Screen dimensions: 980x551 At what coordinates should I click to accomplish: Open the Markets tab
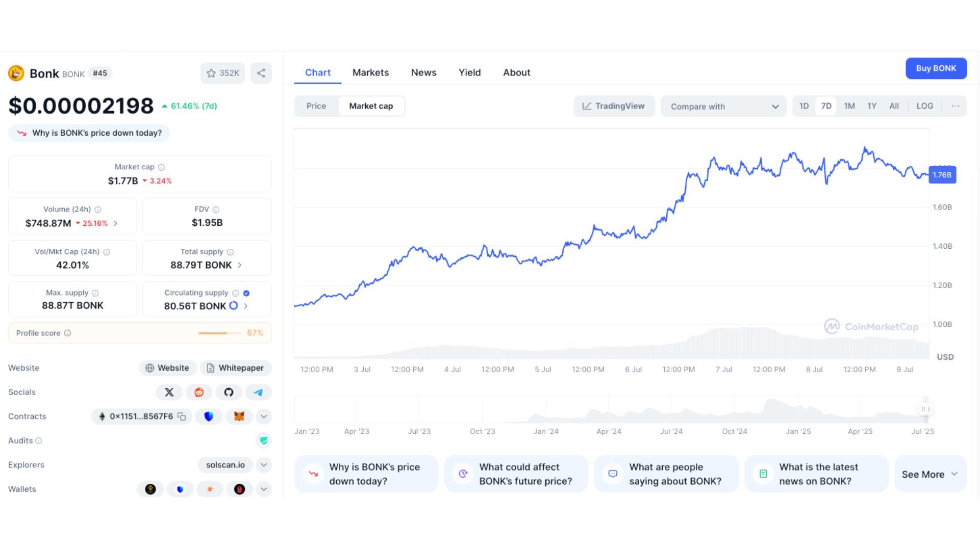tap(370, 73)
